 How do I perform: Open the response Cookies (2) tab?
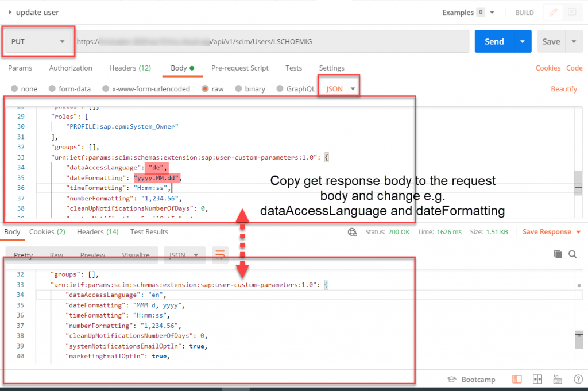coord(47,232)
